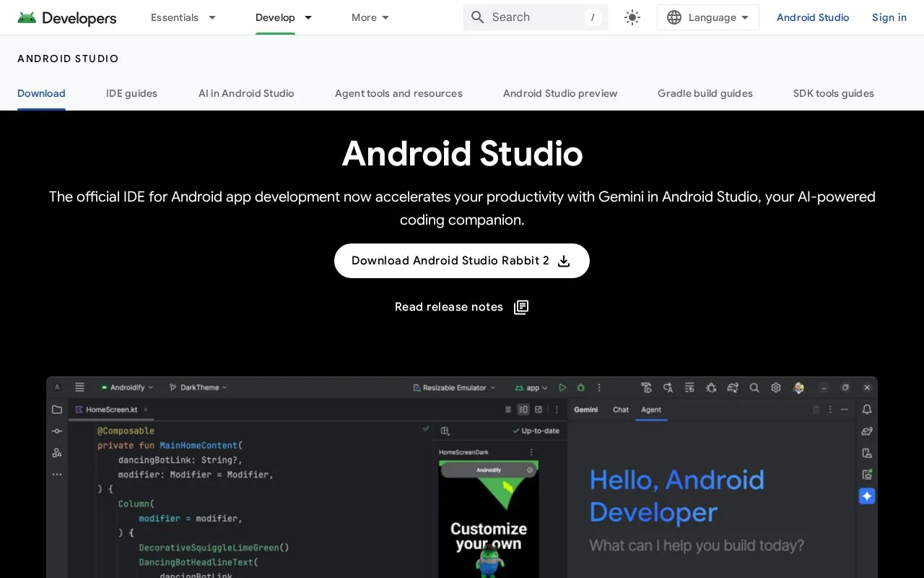Click the Agent tools and resources tab
The width and height of the screenshot is (924, 578).
(398, 93)
